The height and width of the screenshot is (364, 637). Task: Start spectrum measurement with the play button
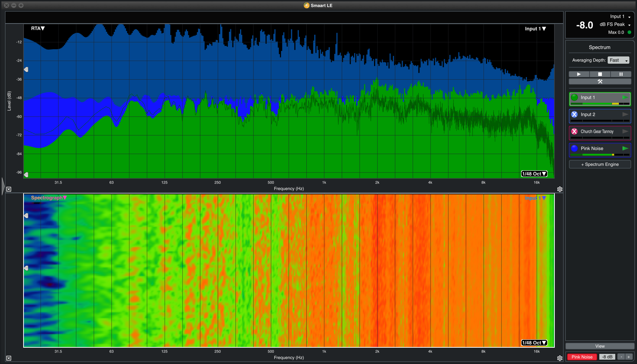(x=579, y=74)
